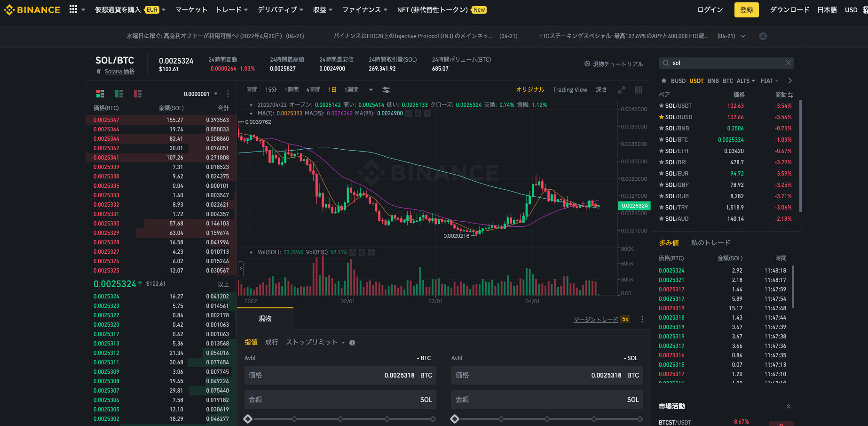Open ストップリミット order type dropdown
The width and height of the screenshot is (868, 426).
315,342
